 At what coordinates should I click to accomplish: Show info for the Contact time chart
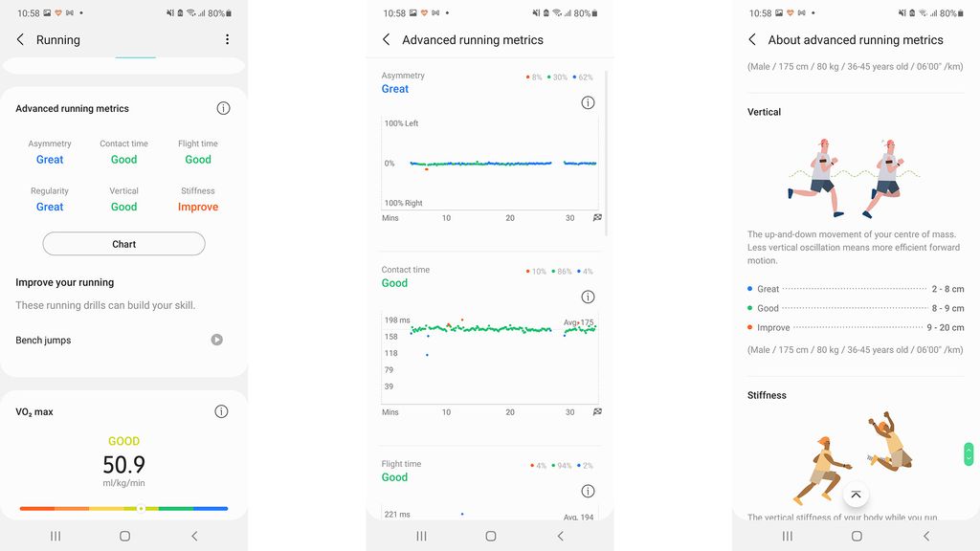pyautogui.click(x=588, y=297)
